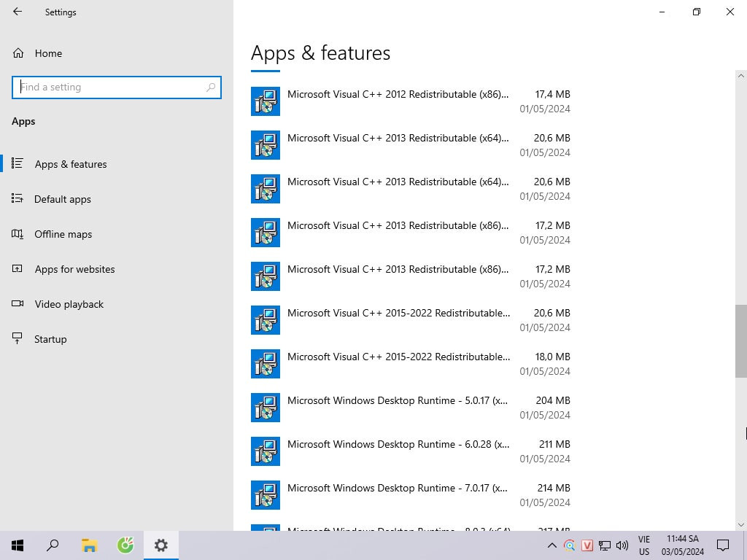Click the scroll up arrow of apps list
Image resolution: width=747 pixels, height=560 pixels.
741,76
